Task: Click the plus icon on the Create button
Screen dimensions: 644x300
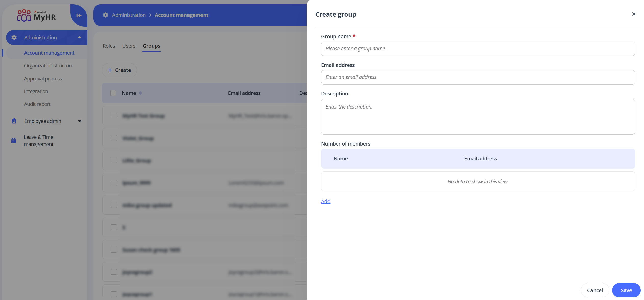Action: coord(110,70)
